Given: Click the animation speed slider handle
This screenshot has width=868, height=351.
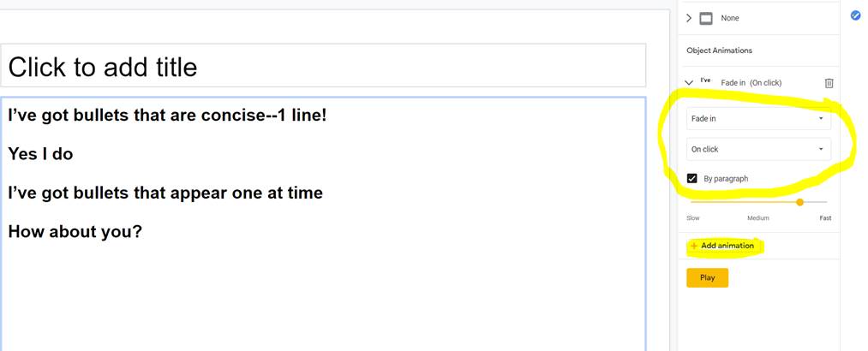Looking at the screenshot, I should [799, 202].
